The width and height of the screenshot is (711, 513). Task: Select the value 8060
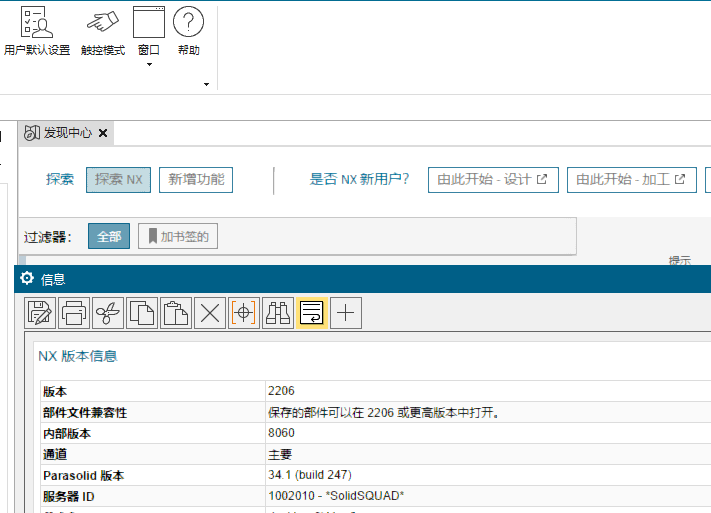click(281, 433)
